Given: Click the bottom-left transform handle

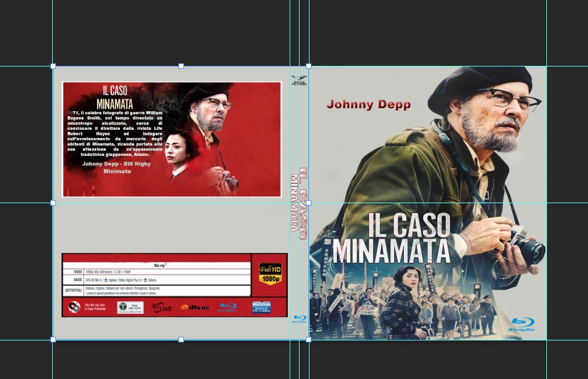Looking at the screenshot, I should tap(53, 340).
